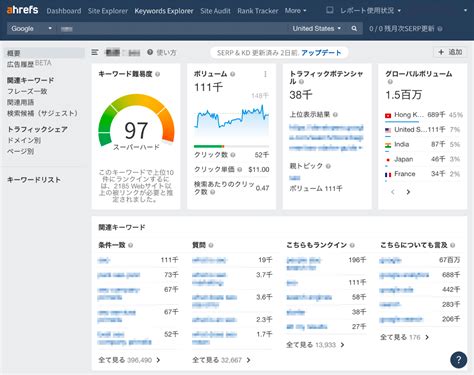Click the Japan flag row
Screen dimensions: 474x375
point(423,159)
